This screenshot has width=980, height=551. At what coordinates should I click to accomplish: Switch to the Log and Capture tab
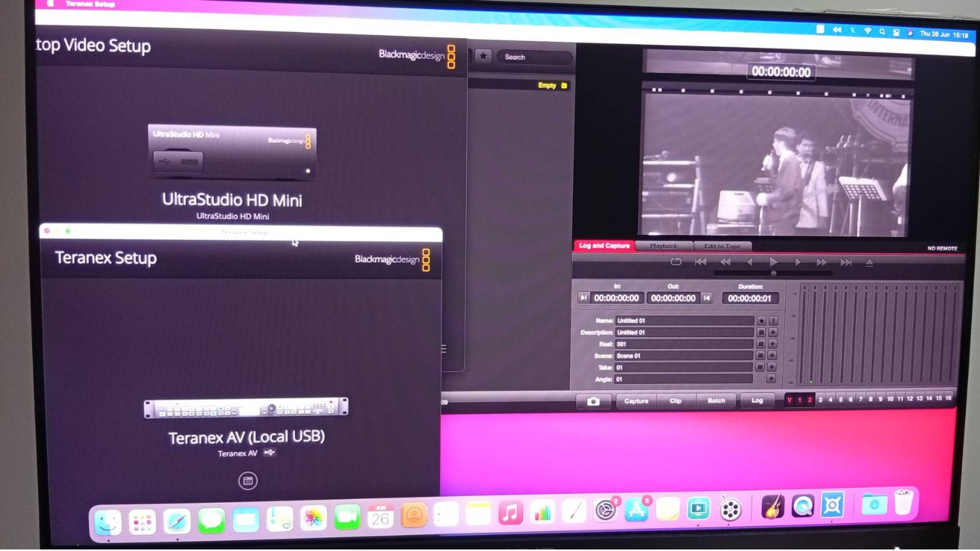(x=604, y=246)
